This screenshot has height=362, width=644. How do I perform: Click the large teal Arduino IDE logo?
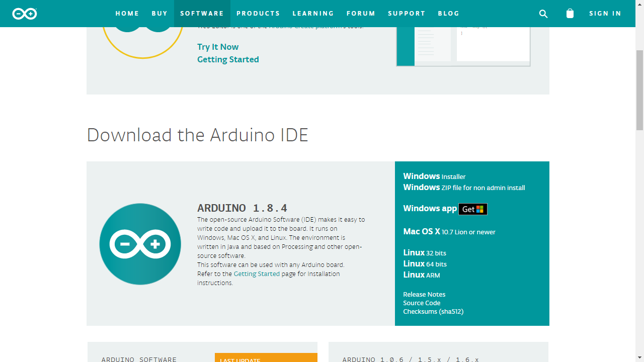[x=140, y=244]
